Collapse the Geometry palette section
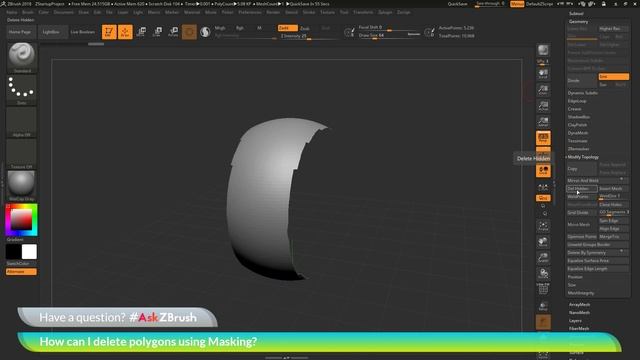The width and height of the screenshot is (640, 360). [578, 22]
